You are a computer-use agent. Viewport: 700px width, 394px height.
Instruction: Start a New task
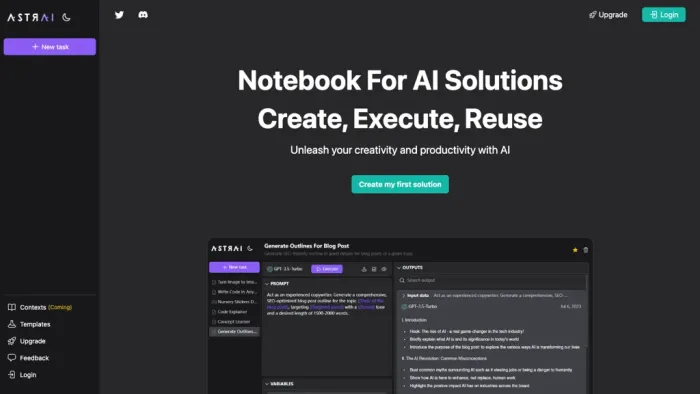pyautogui.click(x=50, y=47)
